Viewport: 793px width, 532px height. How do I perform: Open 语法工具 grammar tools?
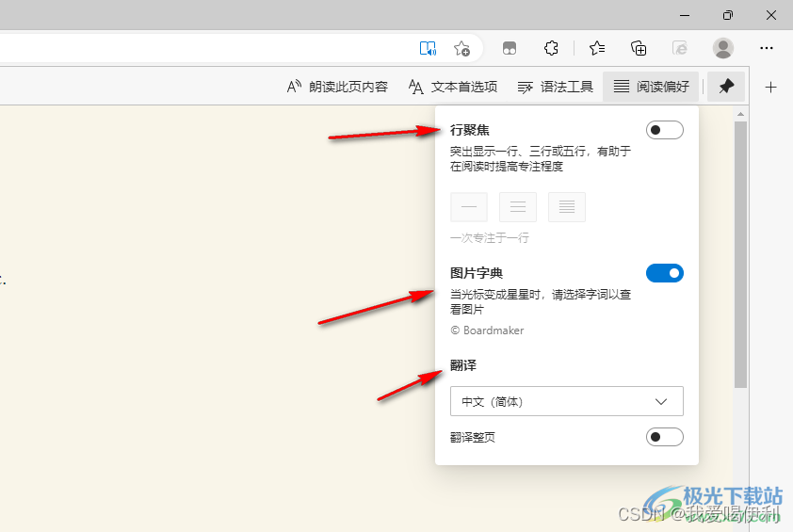click(556, 87)
